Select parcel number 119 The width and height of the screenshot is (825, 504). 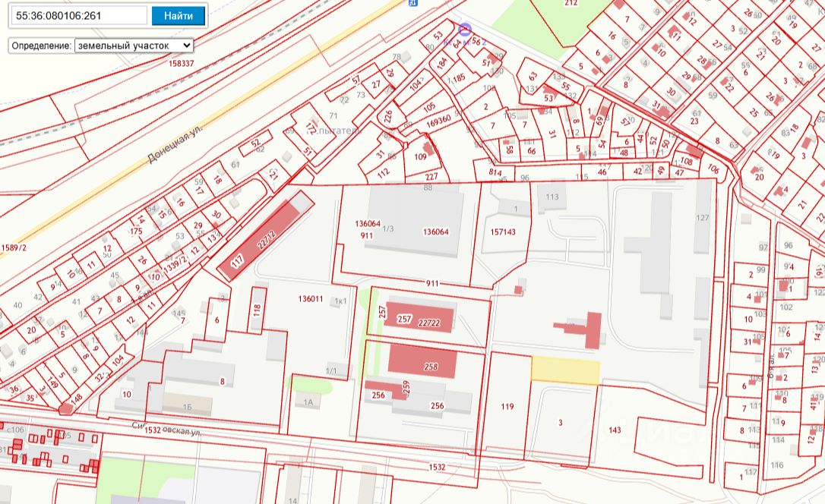point(507,407)
